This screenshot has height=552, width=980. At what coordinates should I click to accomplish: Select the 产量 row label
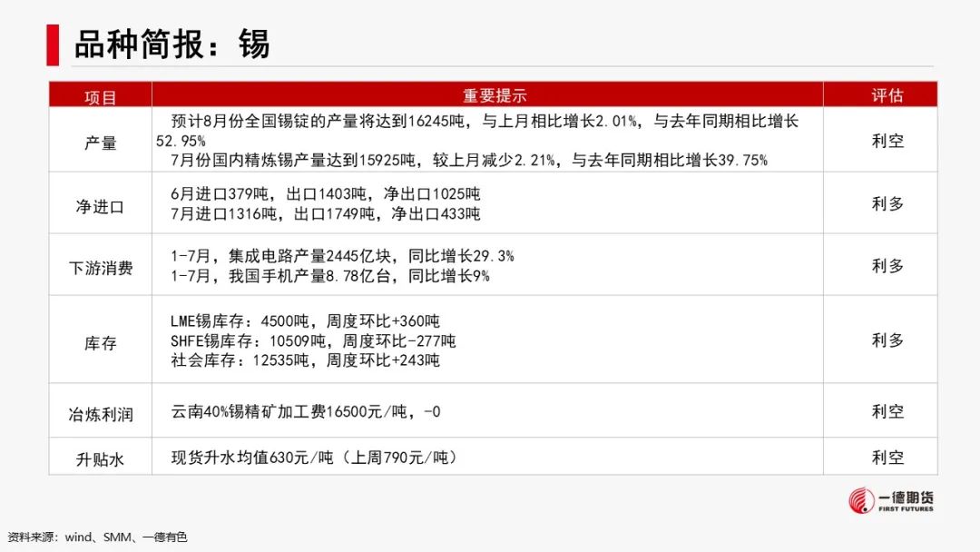101,143
